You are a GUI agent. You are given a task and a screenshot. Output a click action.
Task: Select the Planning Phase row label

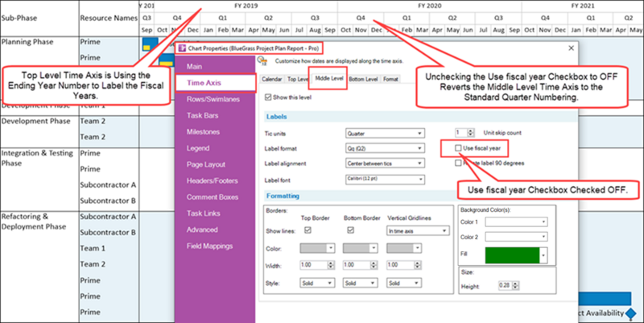coord(27,42)
